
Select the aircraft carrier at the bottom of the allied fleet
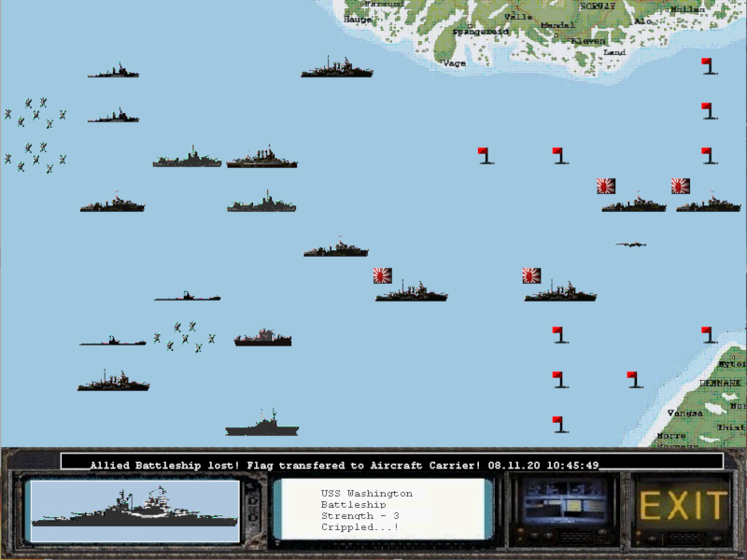coord(262,423)
